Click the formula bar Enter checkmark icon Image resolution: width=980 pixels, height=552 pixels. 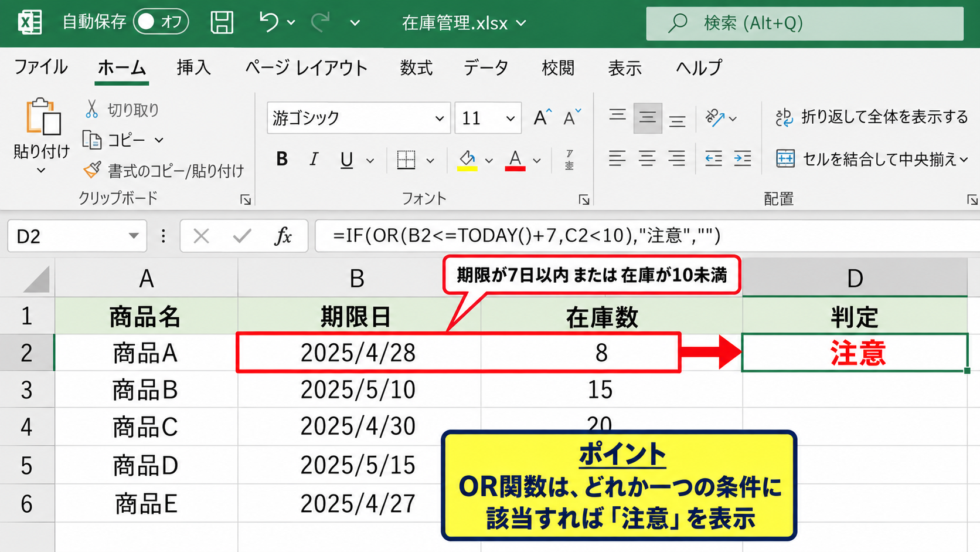point(241,236)
